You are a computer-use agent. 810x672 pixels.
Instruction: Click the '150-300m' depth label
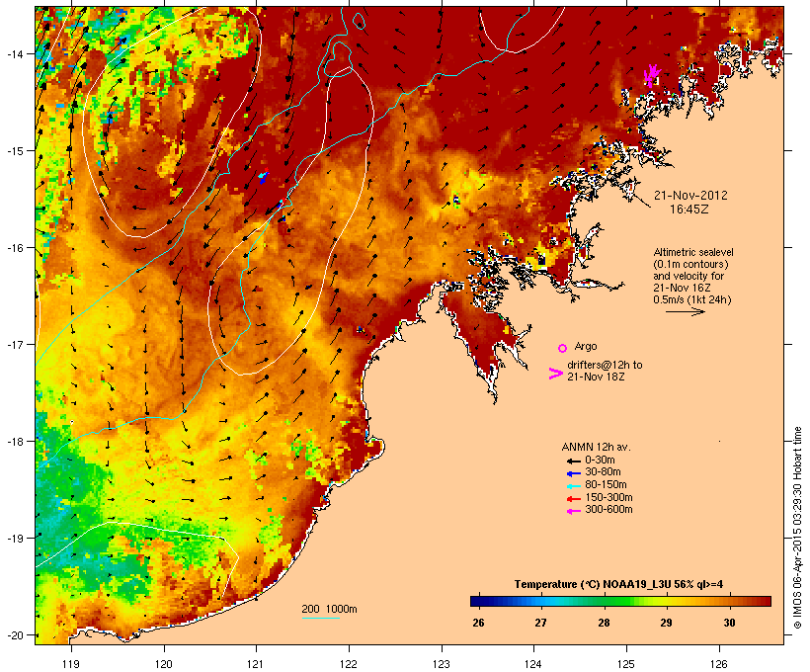click(x=608, y=497)
